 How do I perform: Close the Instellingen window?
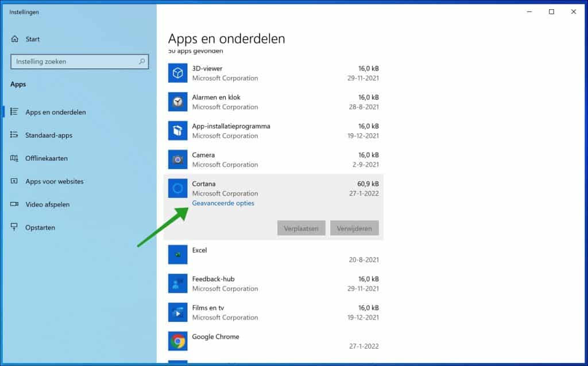(574, 12)
